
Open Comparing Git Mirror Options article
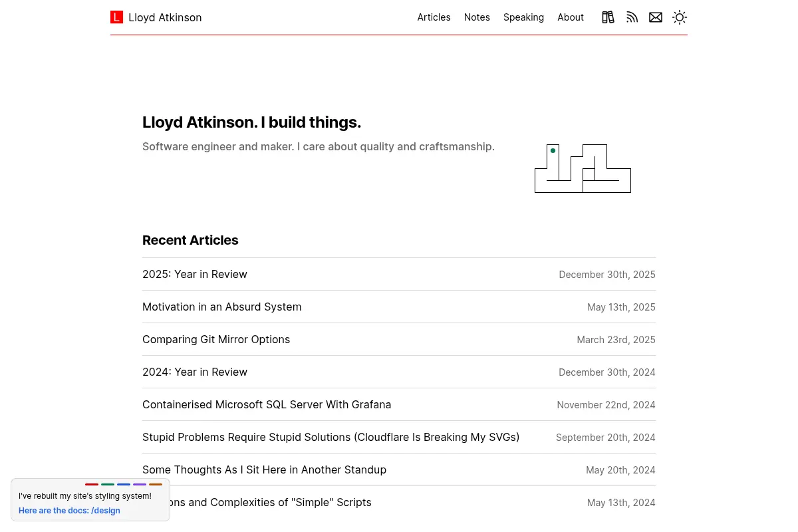point(216,339)
